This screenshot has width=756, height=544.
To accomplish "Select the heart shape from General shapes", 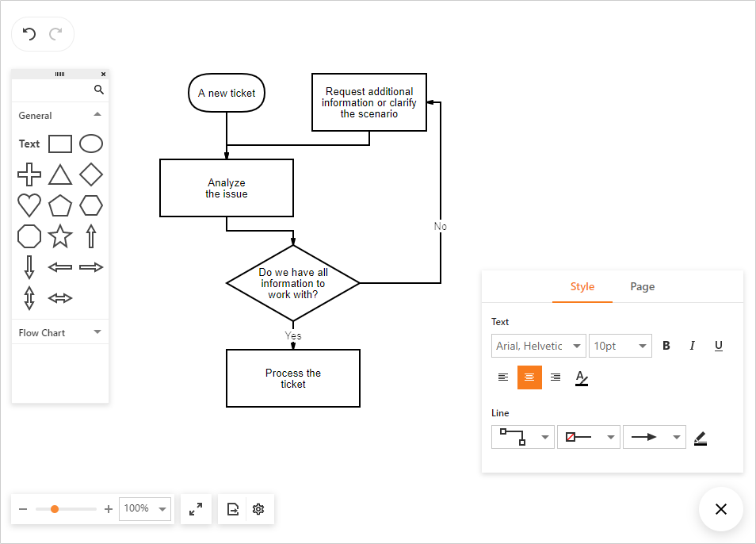I will click(29, 205).
